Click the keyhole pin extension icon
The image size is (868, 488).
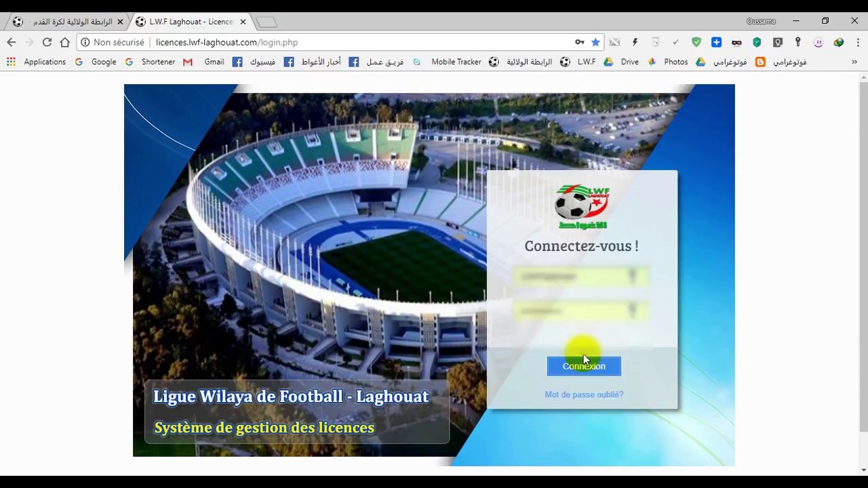[x=797, y=42]
